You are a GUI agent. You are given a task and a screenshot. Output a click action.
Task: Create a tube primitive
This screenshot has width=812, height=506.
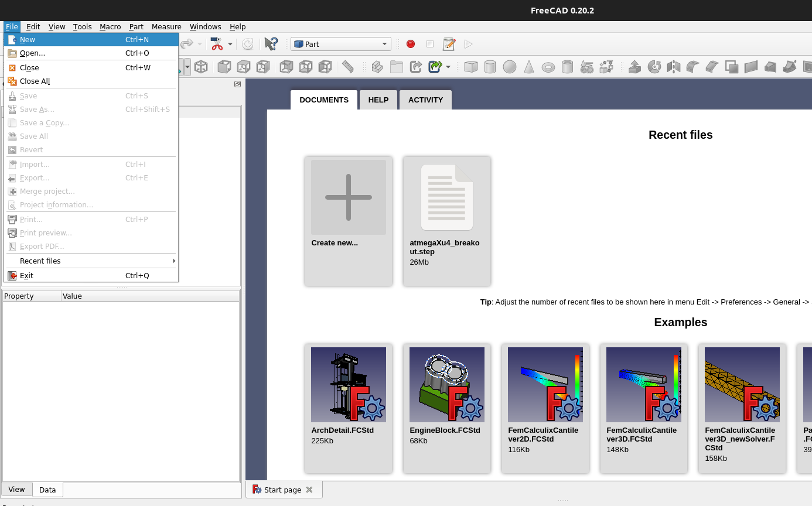(x=567, y=67)
